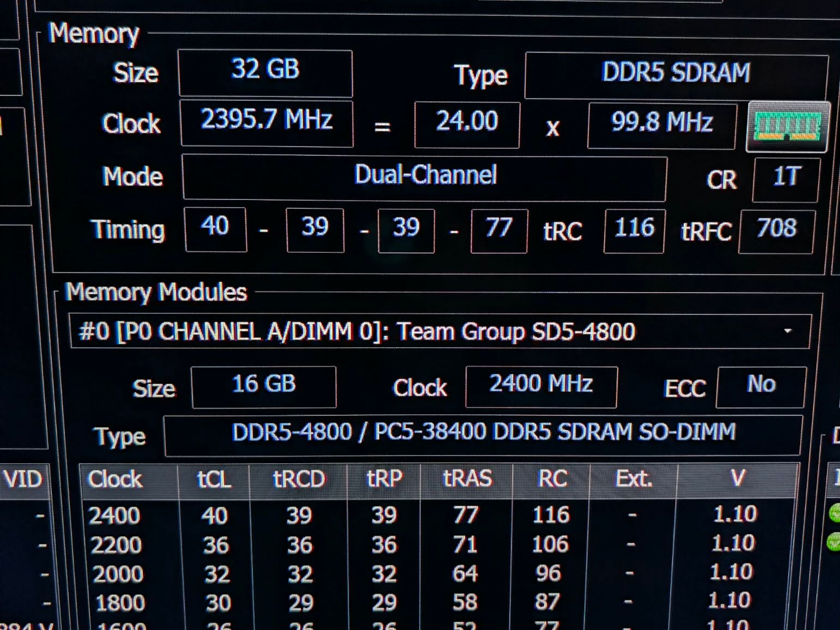The height and width of the screenshot is (630, 840).
Task: Click the ECC value No
Action: tap(761, 387)
